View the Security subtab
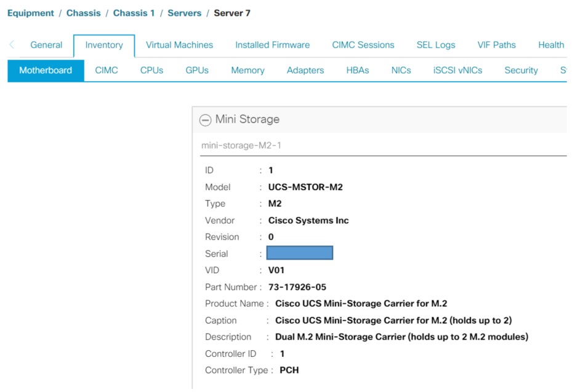Screen dimensions: 575x392 tap(521, 70)
